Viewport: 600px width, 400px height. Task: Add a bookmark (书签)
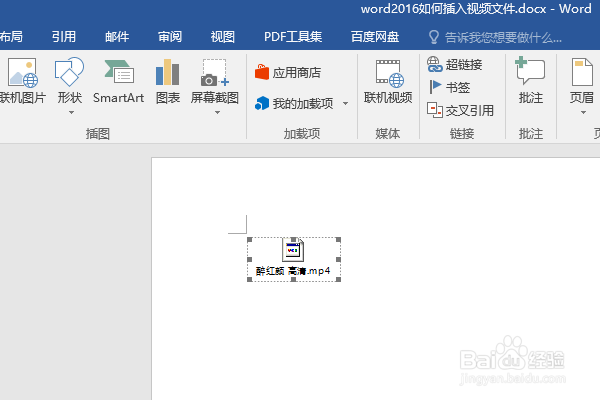point(449,87)
